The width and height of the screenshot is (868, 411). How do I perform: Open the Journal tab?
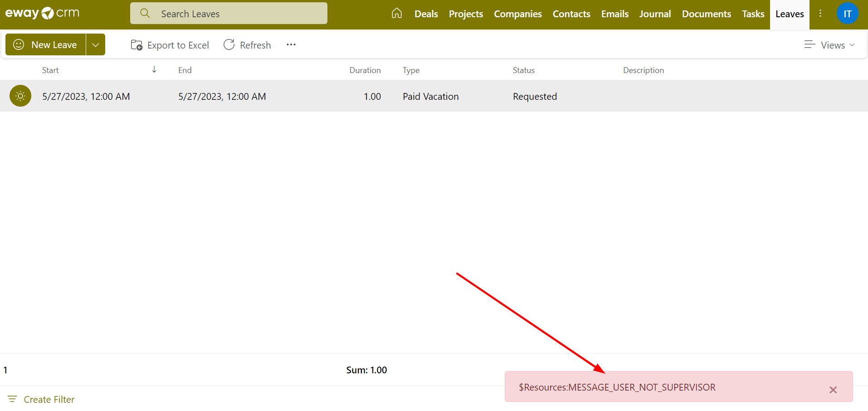pyautogui.click(x=655, y=14)
